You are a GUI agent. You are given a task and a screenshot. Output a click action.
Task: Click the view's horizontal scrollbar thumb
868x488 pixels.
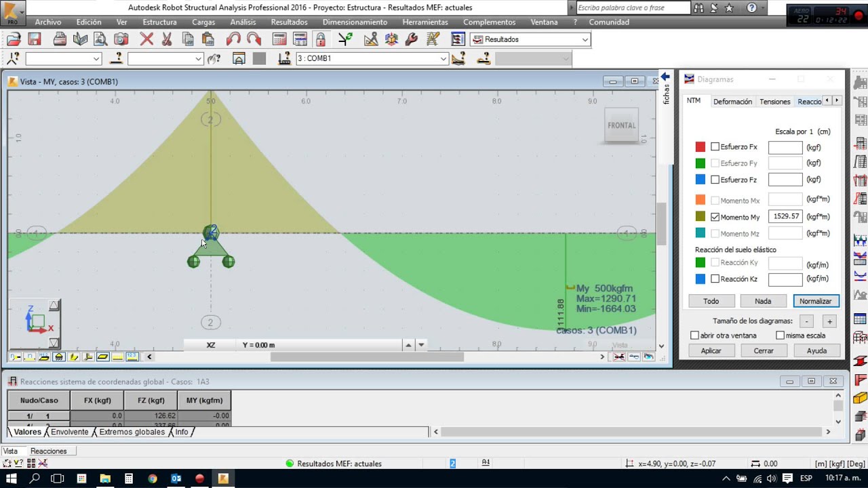[367, 357]
